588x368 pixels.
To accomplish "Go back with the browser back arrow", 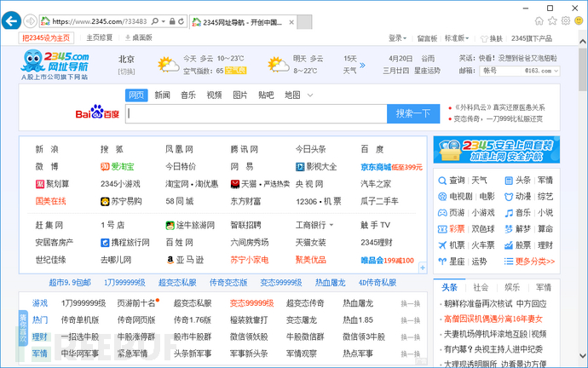I will point(11,21).
